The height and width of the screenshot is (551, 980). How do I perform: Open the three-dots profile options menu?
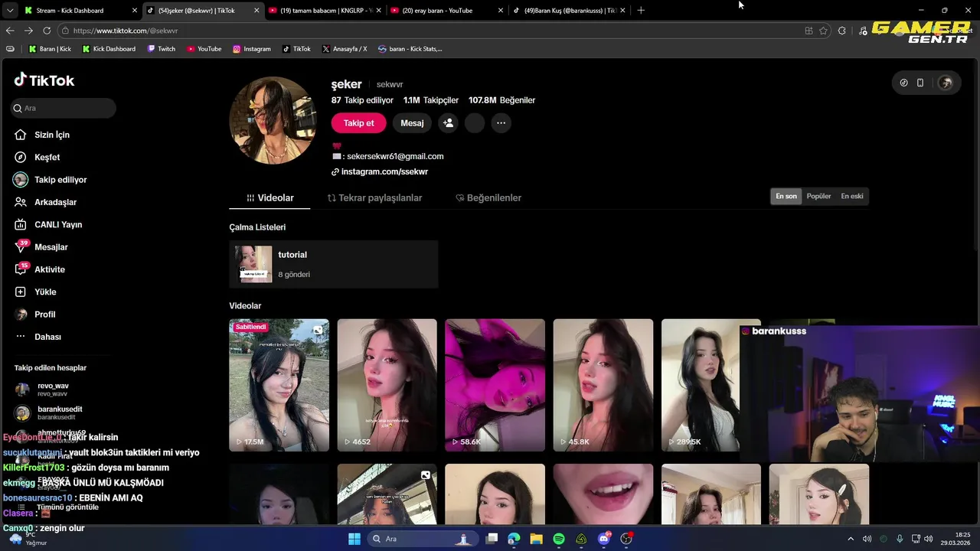click(x=501, y=122)
